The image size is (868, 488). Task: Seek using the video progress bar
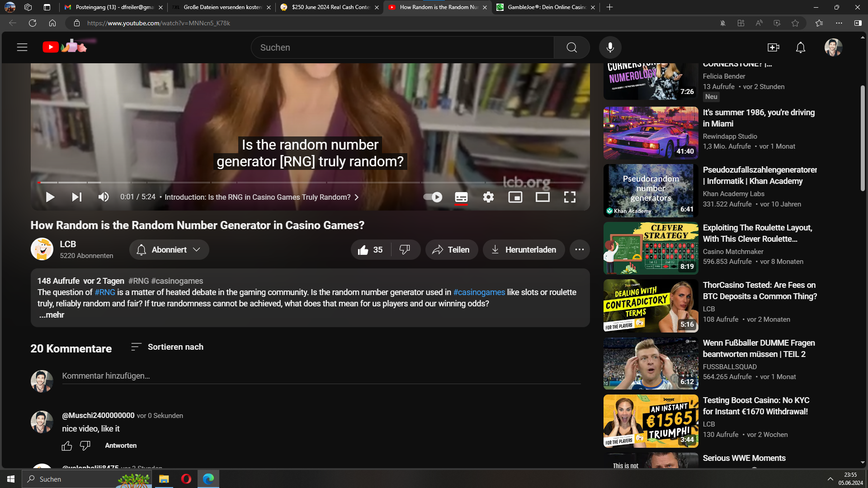(x=310, y=183)
